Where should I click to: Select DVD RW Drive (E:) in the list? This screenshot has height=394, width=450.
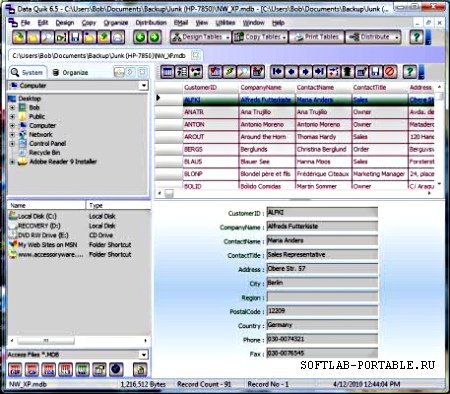tap(43, 235)
